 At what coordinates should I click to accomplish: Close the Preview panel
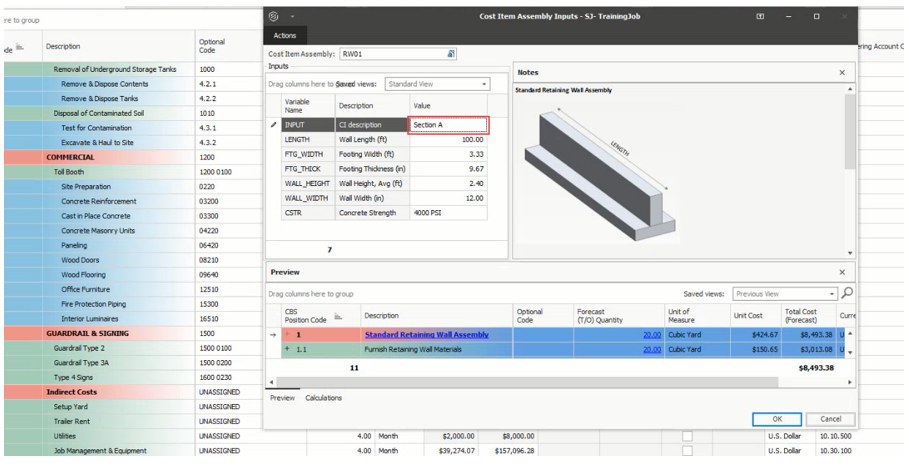pyautogui.click(x=842, y=272)
